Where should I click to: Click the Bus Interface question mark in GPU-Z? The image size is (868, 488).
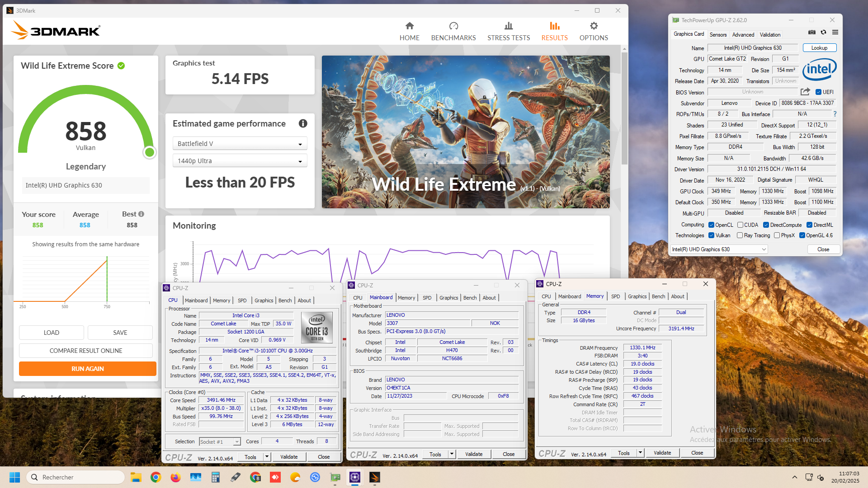tap(835, 114)
